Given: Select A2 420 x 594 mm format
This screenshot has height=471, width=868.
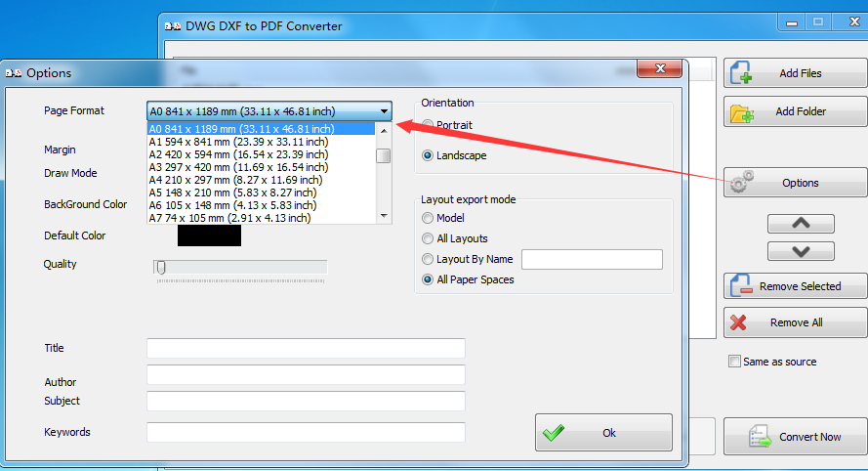Looking at the screenshot, I should click(x=262, y=154).
